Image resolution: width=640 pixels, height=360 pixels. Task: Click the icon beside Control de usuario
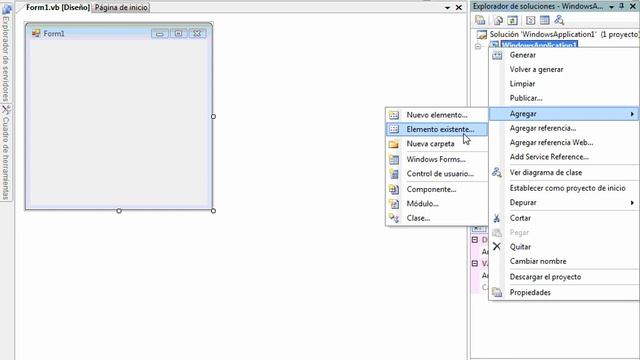click(394, 174)
